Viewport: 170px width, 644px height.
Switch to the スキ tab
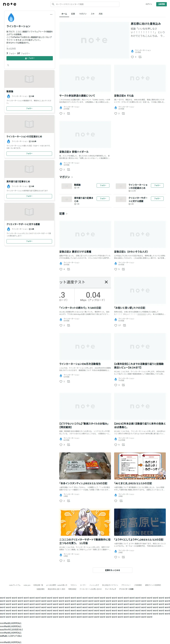pos(93,14)
